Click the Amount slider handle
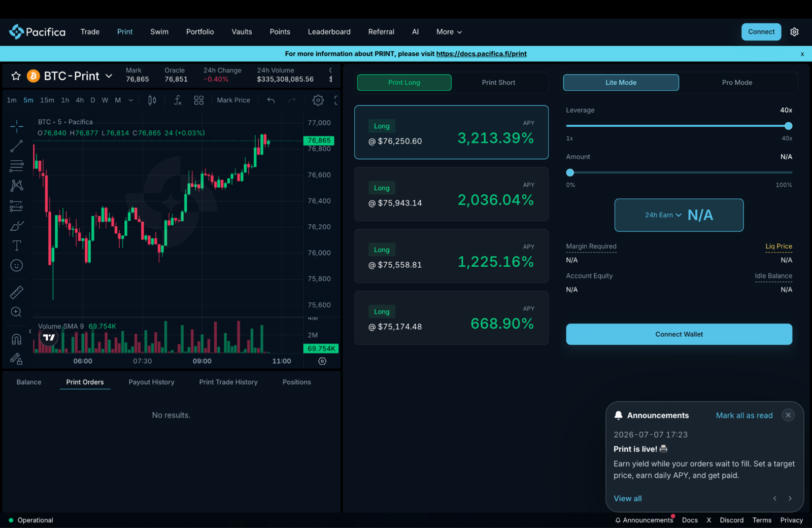The height and width of the screenshot is (528, 812). pos(570,172)
